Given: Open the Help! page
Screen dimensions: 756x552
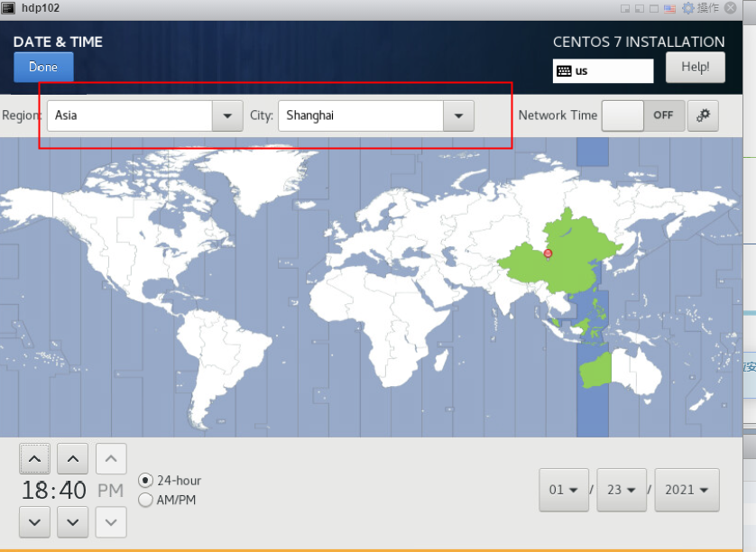Looking at the screenshot, I should (x=696, y=67).
